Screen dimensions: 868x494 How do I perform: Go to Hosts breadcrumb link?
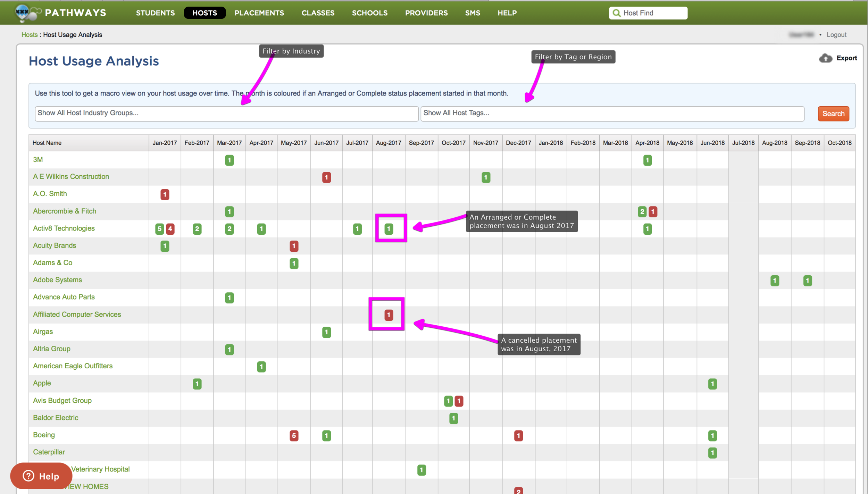30,35
